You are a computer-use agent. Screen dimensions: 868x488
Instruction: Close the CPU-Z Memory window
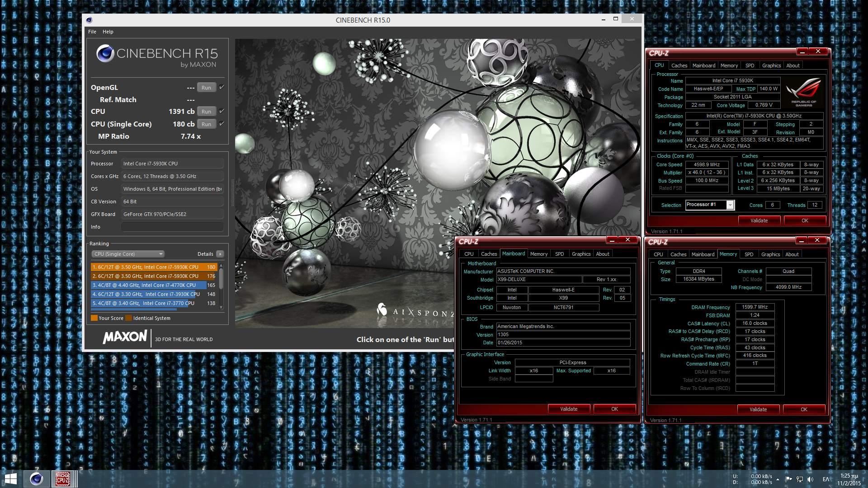817,240
